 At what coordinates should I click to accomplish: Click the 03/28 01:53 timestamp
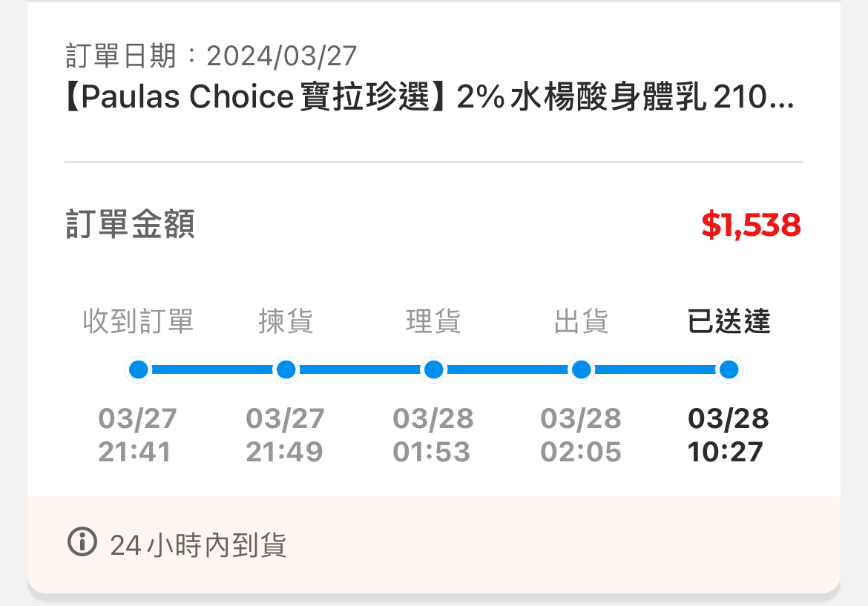pyautogui.click(x=433, y=435)
